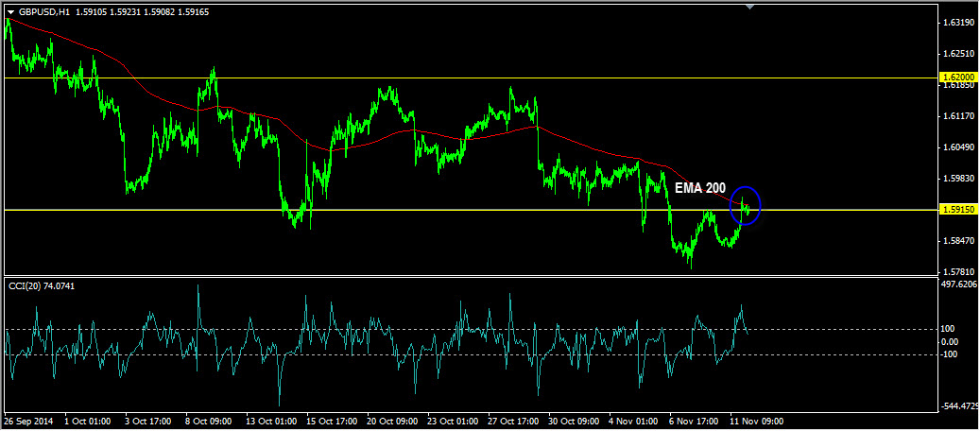Click the 8 Oct 09:00 time label

[x=210, y=421]
